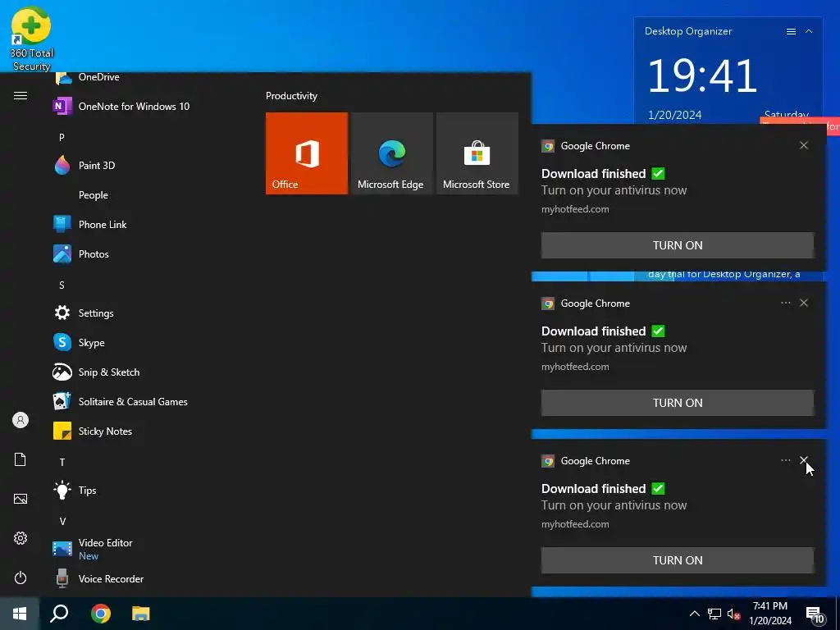840x630 pixels.
Task: Open Documents from Start sidebar
Action: 21,459
